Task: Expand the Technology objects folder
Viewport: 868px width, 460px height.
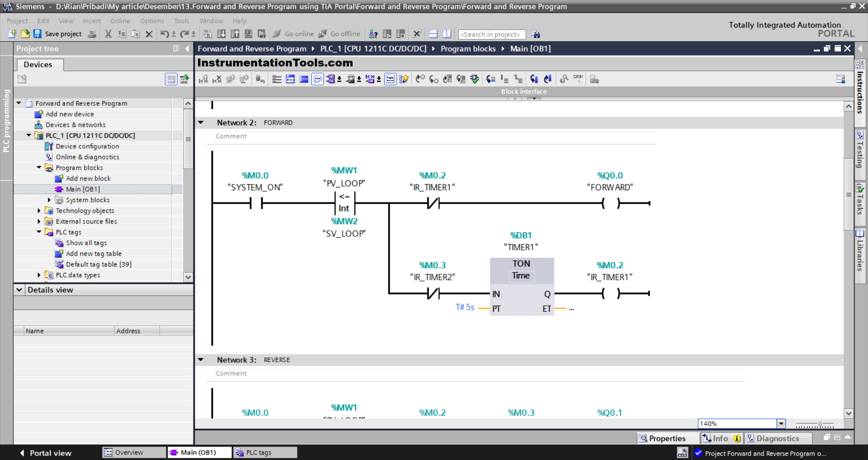Action: [x=39, y=211]
